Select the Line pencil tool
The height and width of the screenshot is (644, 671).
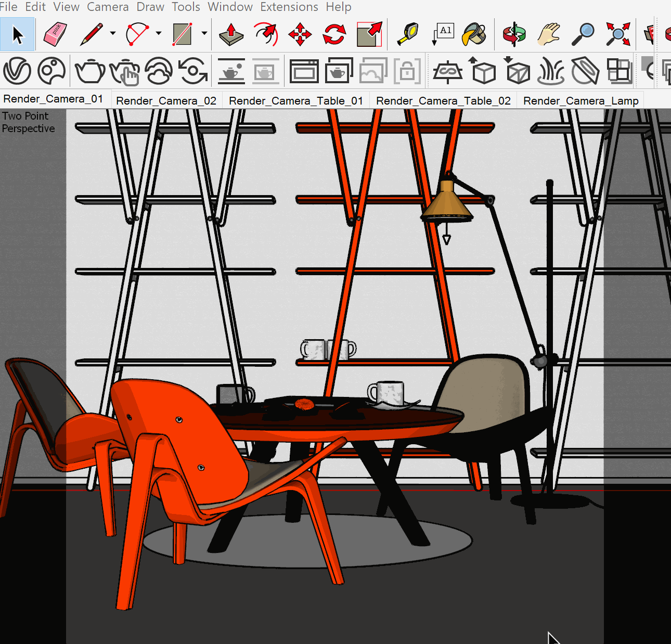coord(92,34)
